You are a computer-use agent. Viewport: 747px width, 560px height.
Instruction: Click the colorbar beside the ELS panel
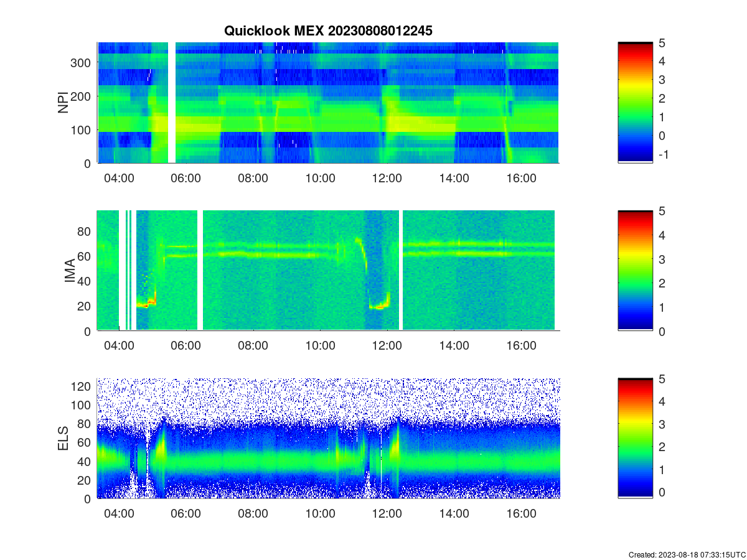[635, 438]
